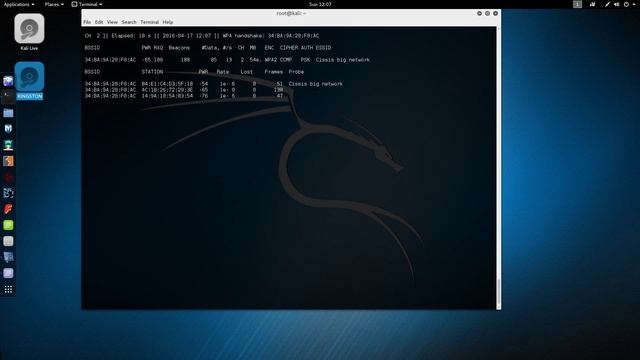Open the light grey square dock icon
Image resolution: width=640 pixels, height=360 pixels.
tap(8, 241)
